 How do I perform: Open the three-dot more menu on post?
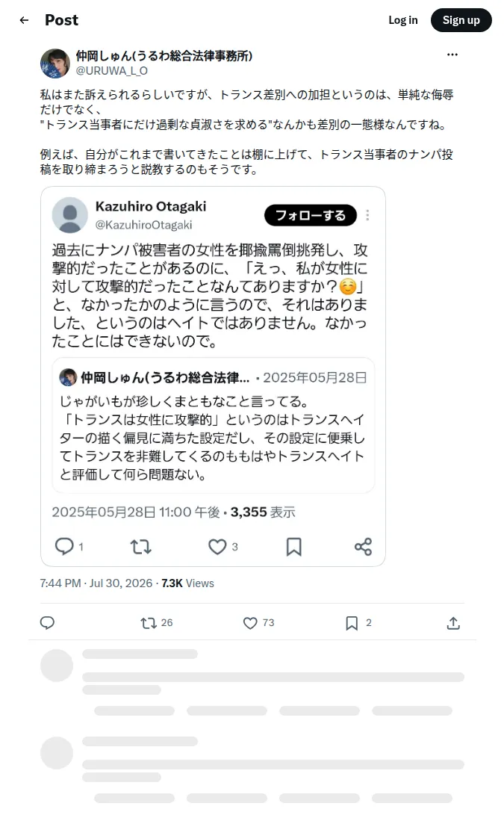point(452,55)
